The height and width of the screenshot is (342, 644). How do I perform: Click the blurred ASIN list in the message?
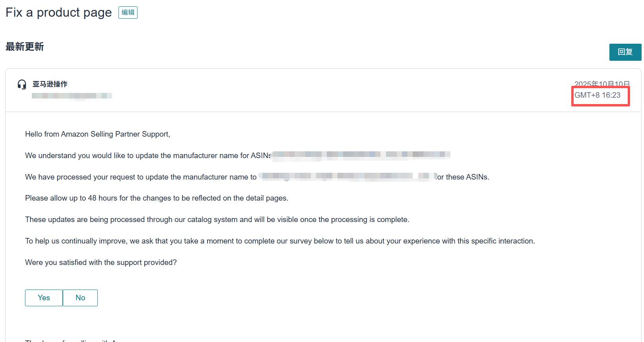361,155
